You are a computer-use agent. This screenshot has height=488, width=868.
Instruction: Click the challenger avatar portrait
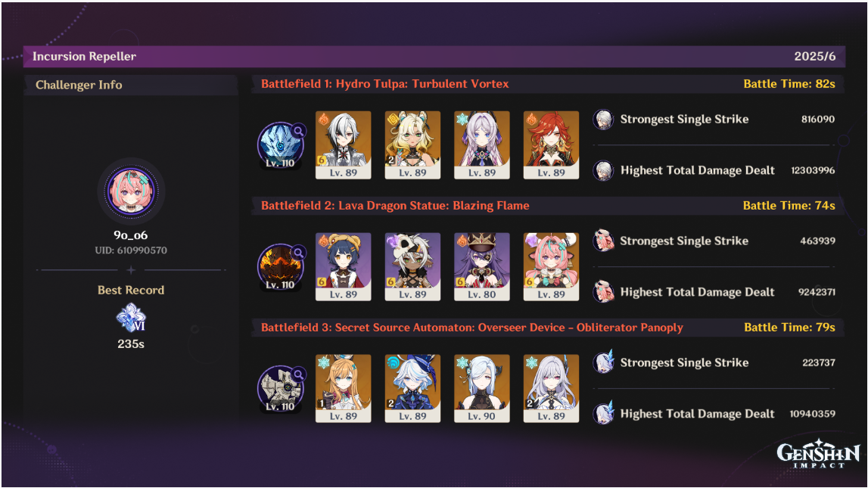[131, 191]
